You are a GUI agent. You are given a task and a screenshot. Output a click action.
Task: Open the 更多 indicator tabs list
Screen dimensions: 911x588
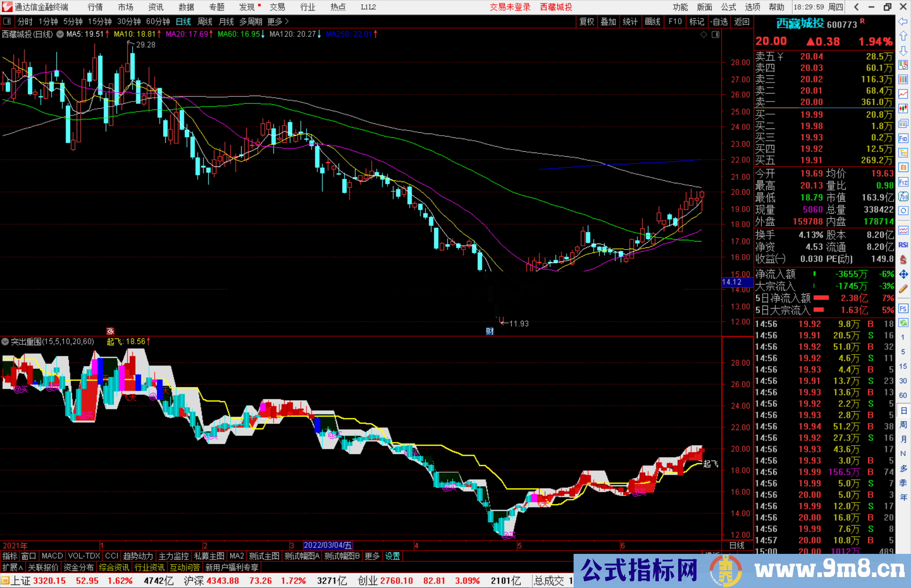(x=372, y=556)
